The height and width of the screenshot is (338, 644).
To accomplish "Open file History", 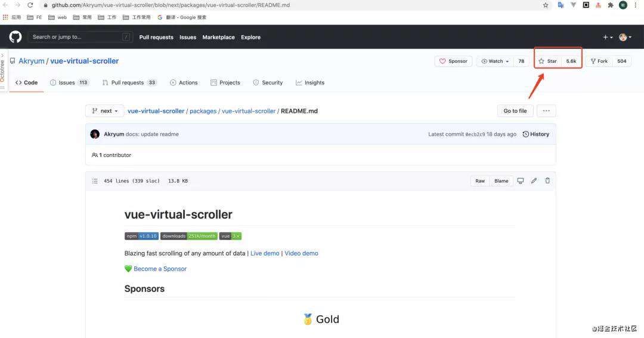I will 535,134.
